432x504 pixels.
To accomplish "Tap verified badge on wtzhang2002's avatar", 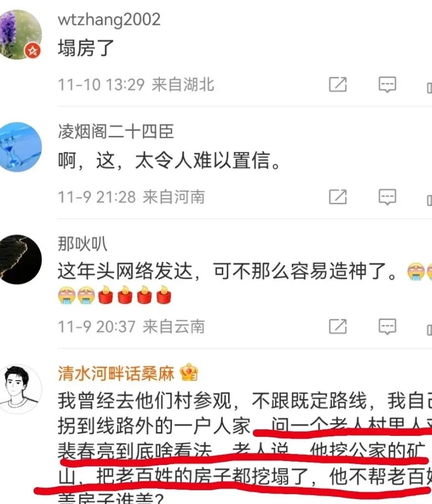I will click(33, 51).
